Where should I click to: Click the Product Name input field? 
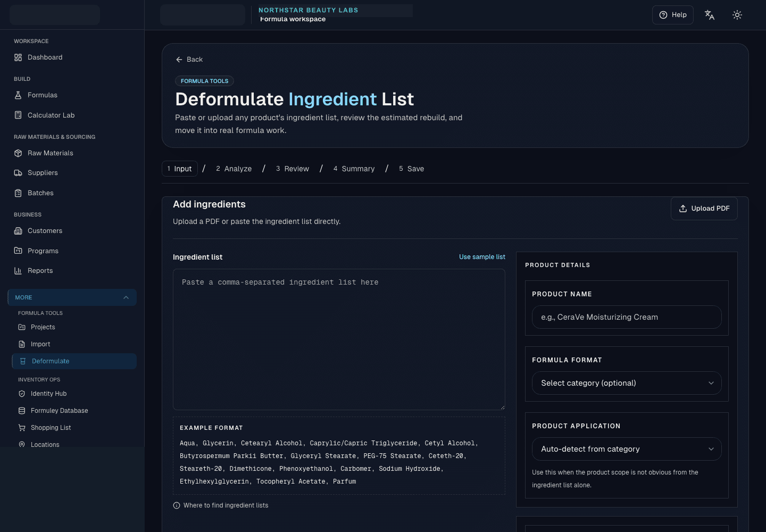click(627, 317)
